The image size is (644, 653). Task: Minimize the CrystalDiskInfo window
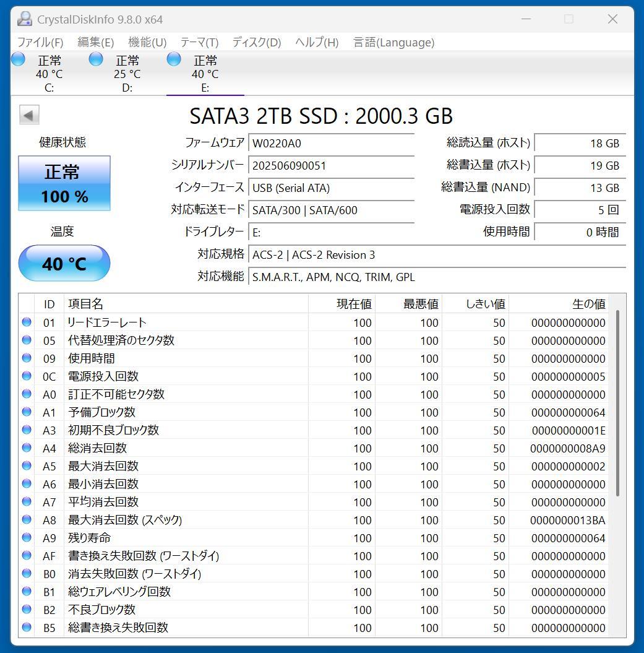526,19
